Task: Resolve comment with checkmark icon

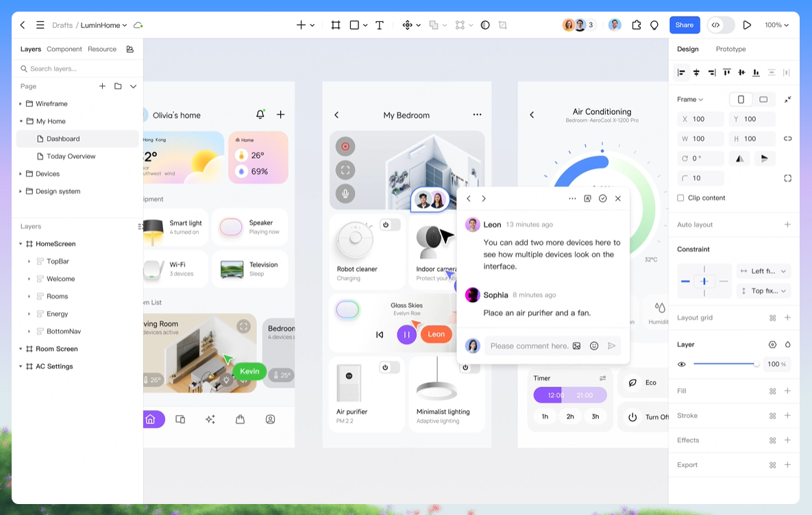Action: (603, 199)
